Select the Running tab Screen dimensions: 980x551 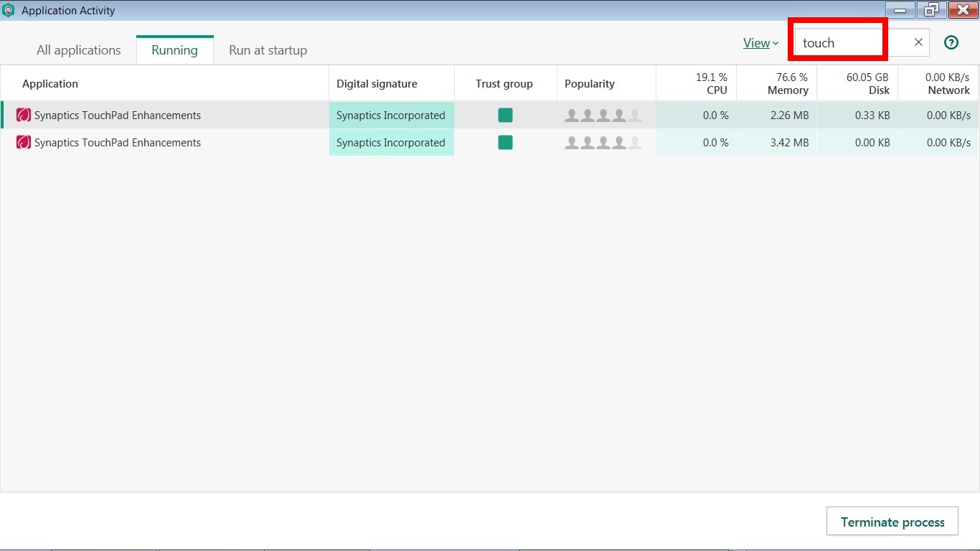click(x=174, y=50)
